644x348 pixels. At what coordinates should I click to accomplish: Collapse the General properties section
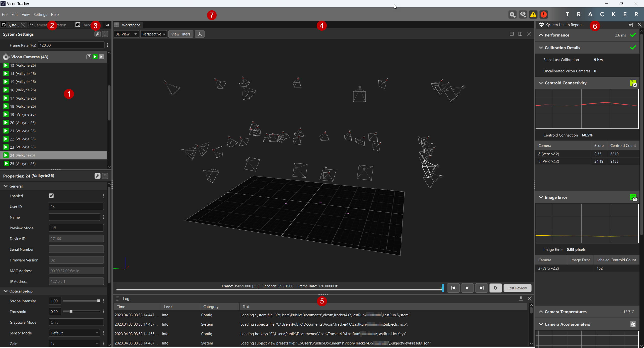click(6, 186)
